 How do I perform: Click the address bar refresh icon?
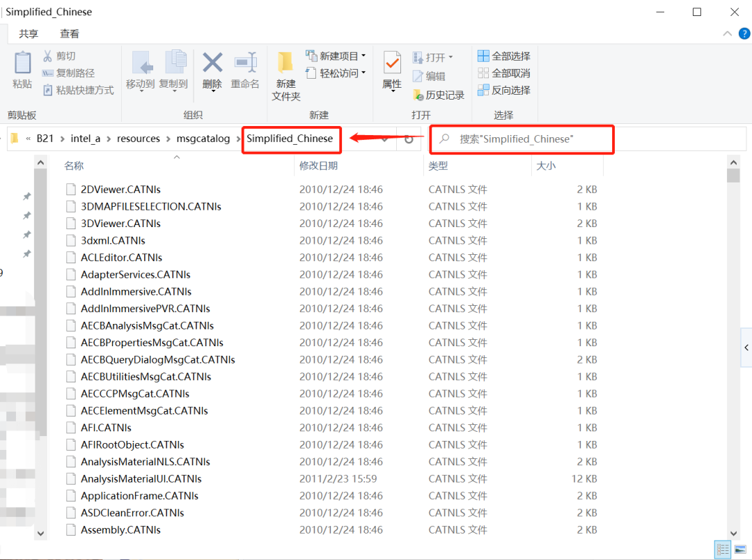[409, 139]
